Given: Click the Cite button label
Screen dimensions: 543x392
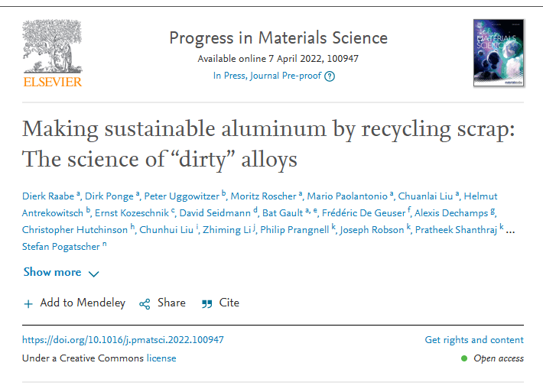Looking at the screenshot, I should pyautogui.click(x=229, y=303).
